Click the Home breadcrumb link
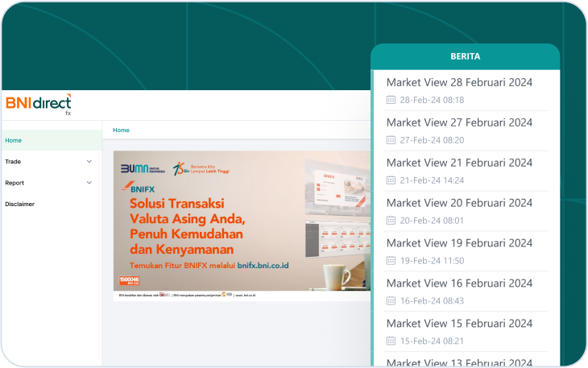588x368 pixels. [121, 130]
